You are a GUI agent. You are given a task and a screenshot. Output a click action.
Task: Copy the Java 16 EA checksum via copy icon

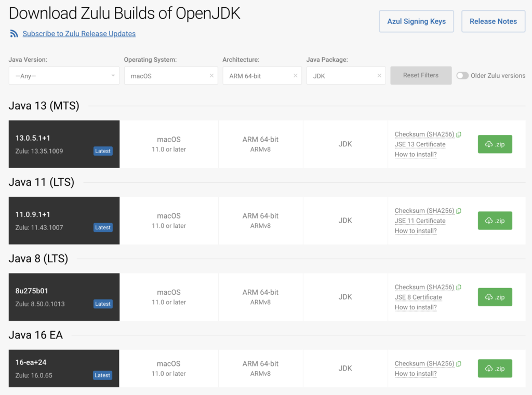click(459, 364)
